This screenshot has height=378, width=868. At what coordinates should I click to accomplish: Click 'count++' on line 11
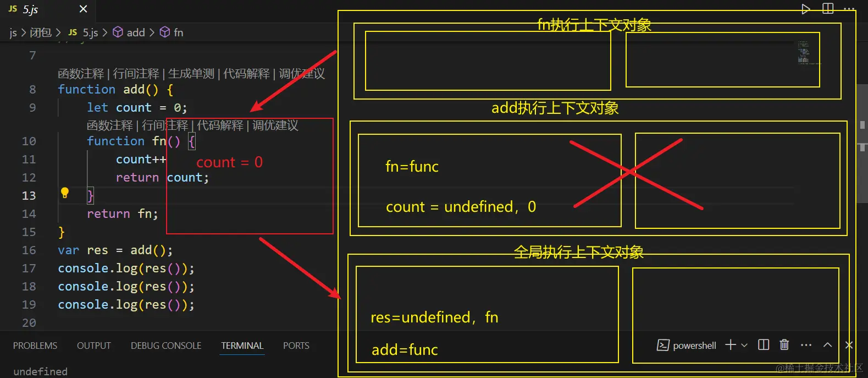pyautogui.click(x=141, y=160)
